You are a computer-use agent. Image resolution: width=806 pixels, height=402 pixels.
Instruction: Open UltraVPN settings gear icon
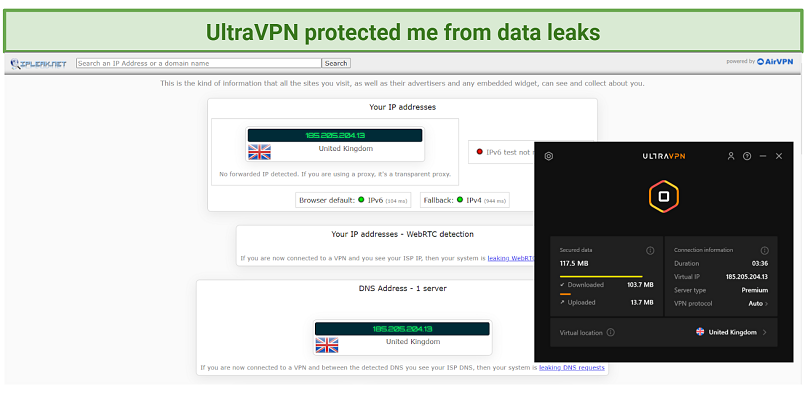pyautogui.click(x=549, y=156)
